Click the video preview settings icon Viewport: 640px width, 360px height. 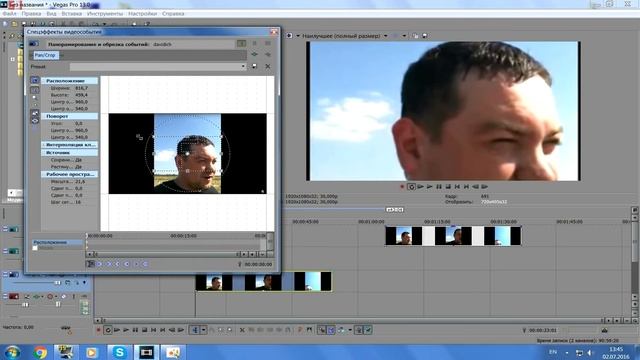pyautogui.click(x=289, y=36)
